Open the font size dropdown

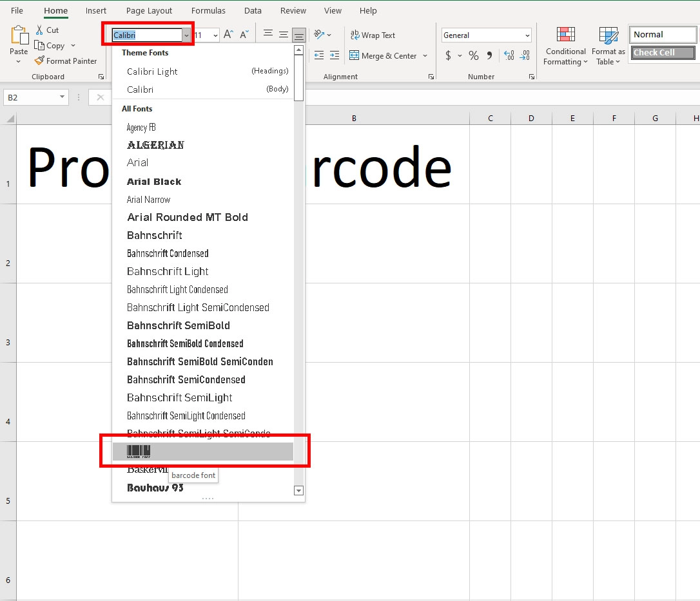click(x=214, y=35)
